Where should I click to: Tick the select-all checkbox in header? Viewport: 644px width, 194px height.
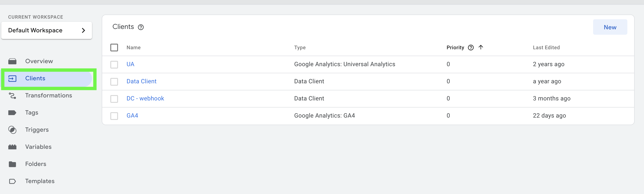pos(114,48)
